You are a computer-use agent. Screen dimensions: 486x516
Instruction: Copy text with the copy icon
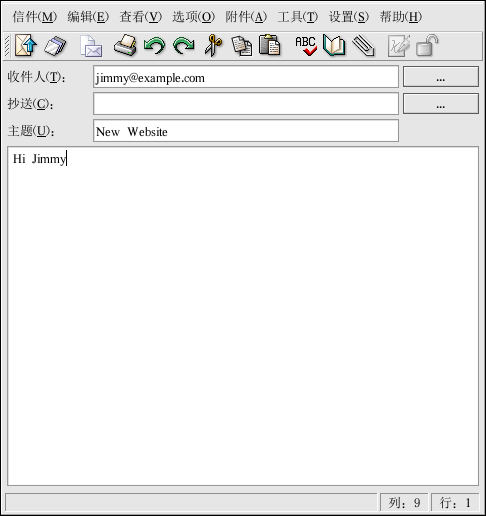[x=242, y=46]
